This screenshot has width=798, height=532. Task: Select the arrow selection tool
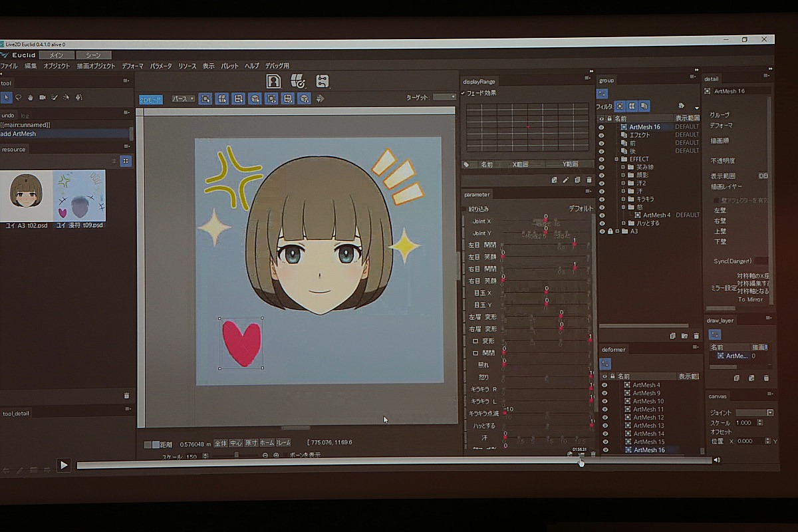tap(7, 97)
